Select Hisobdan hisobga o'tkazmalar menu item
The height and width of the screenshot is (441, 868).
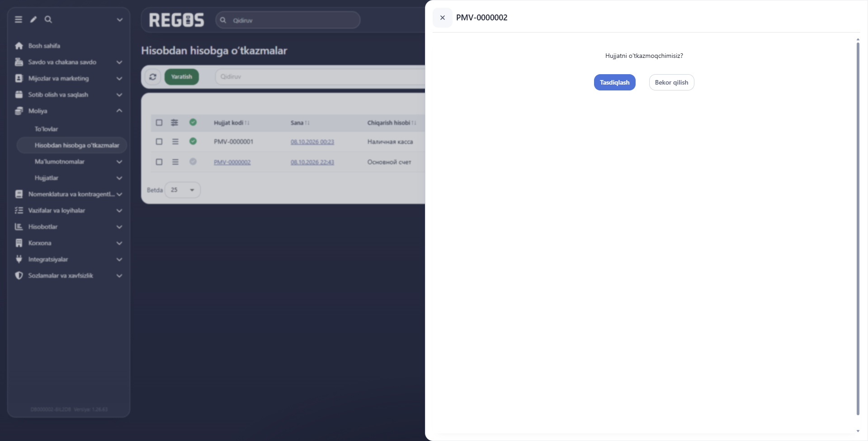(x=72, y=145)
